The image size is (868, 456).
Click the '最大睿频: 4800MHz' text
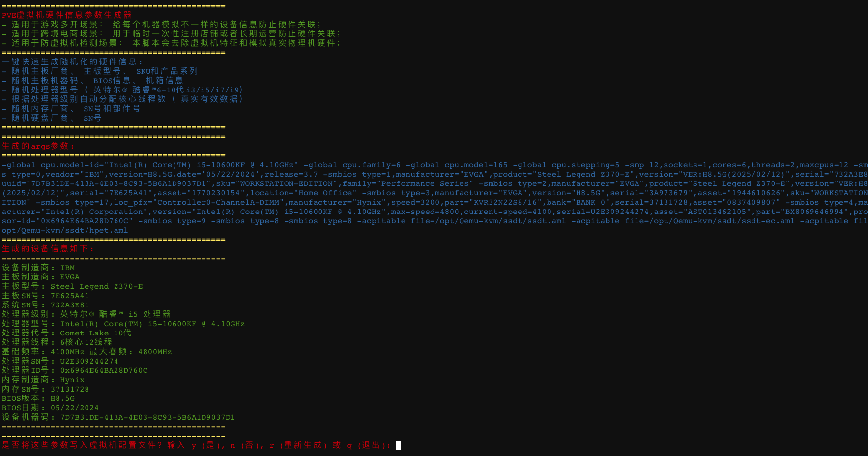[131, 352]
